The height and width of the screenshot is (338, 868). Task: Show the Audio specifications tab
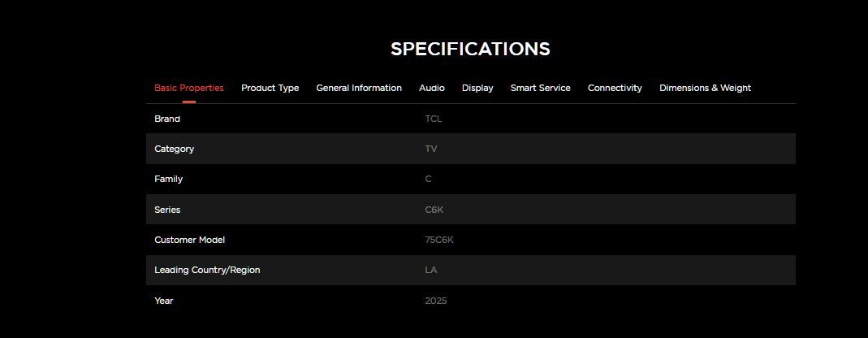point(431,88)
